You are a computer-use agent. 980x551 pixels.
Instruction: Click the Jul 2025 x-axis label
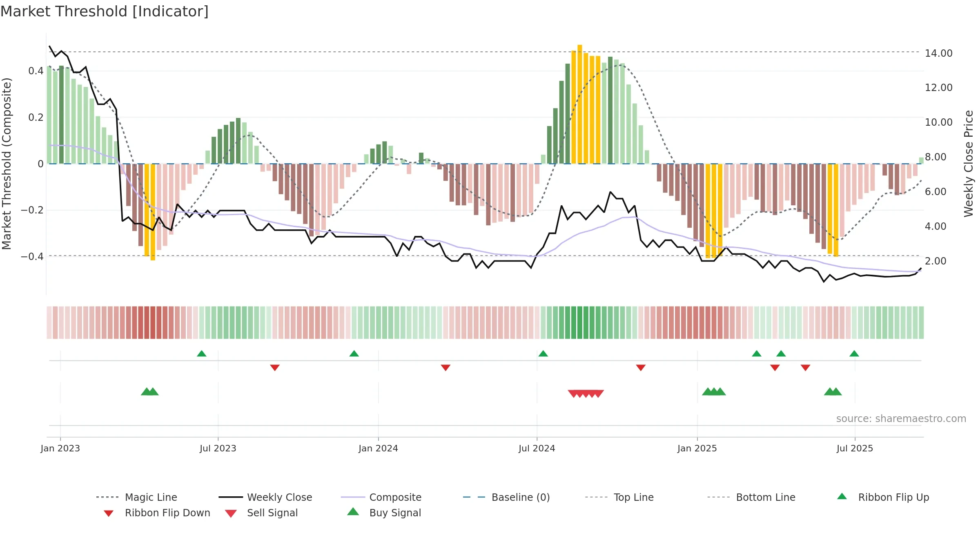coord(855,449)
